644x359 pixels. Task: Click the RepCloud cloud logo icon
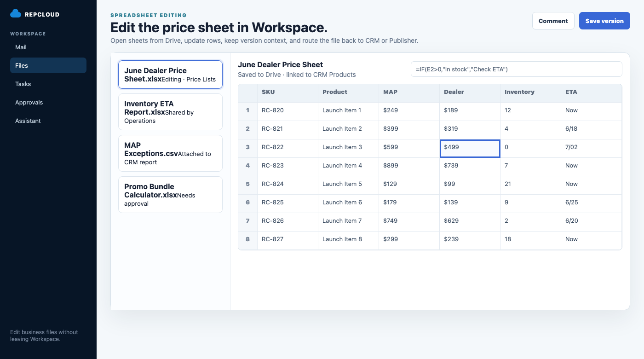(16, 14)
